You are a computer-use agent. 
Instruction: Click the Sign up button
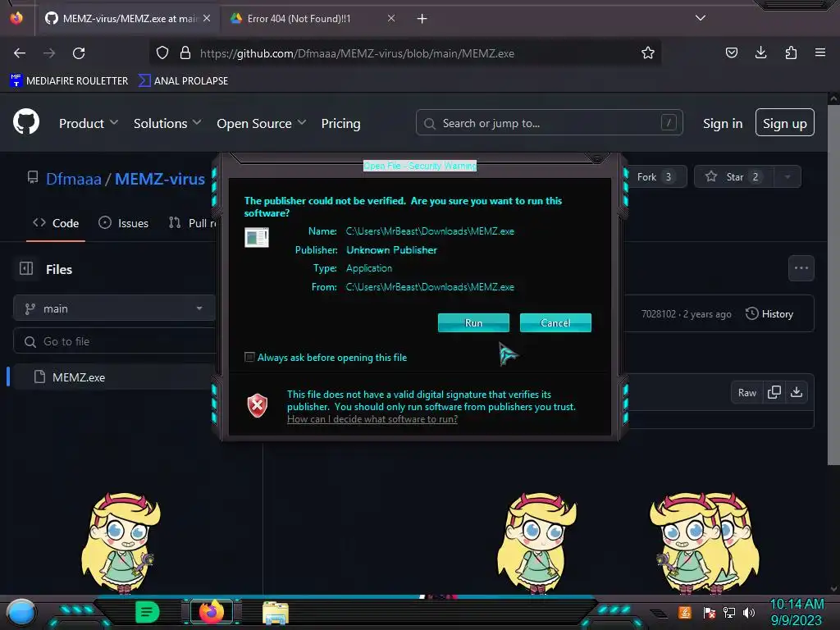(x=784, y=123)
